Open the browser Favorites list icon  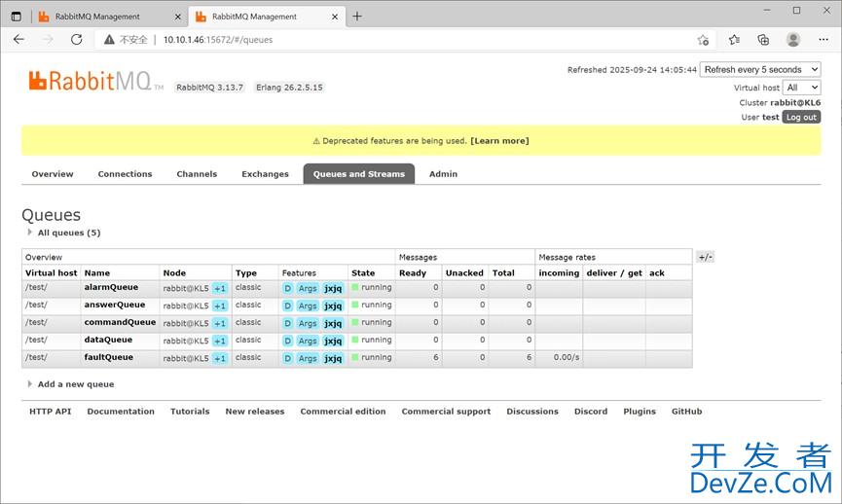[x=735, y=40]
